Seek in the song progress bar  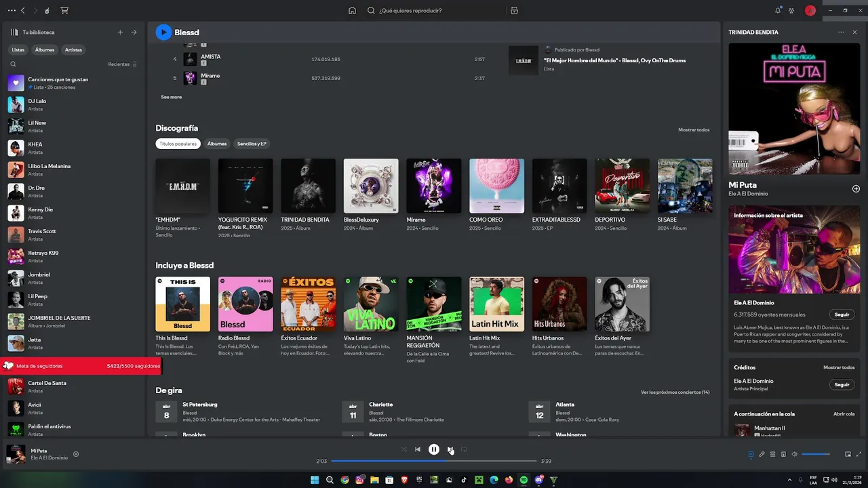pyautogui.click(x=434, y=461)
